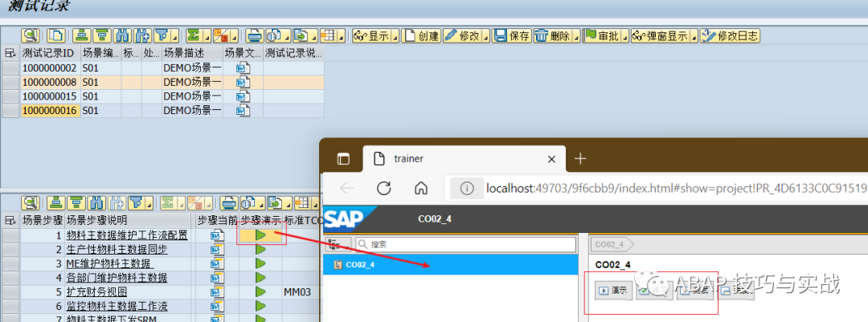The height and width of the screenshot is (322, 868).
Task: Open scenario document icon for record 1000000002
Action: [243, 67]
